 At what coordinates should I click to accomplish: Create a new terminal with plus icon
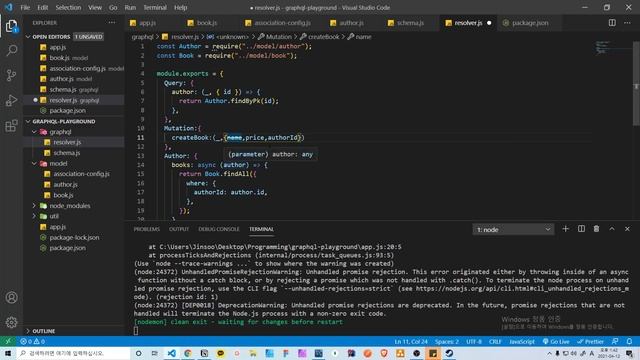click(565, 229)
